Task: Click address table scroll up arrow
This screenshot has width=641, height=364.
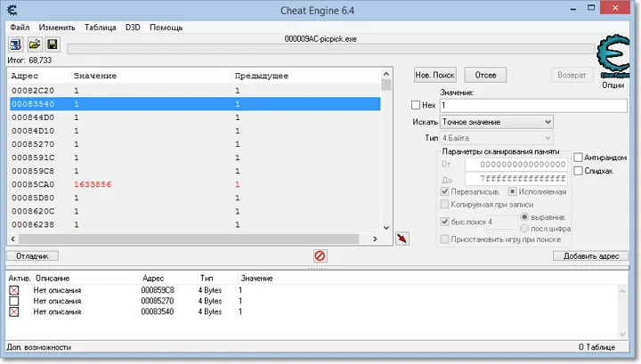Action: point(622,291)
